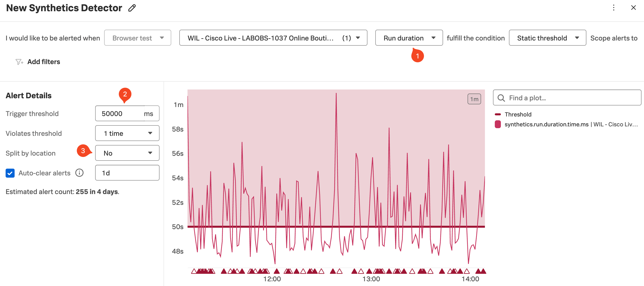The image size is (644, 286).
Task: Click the Threshold legend entry
Action: (x=518, y=114)
